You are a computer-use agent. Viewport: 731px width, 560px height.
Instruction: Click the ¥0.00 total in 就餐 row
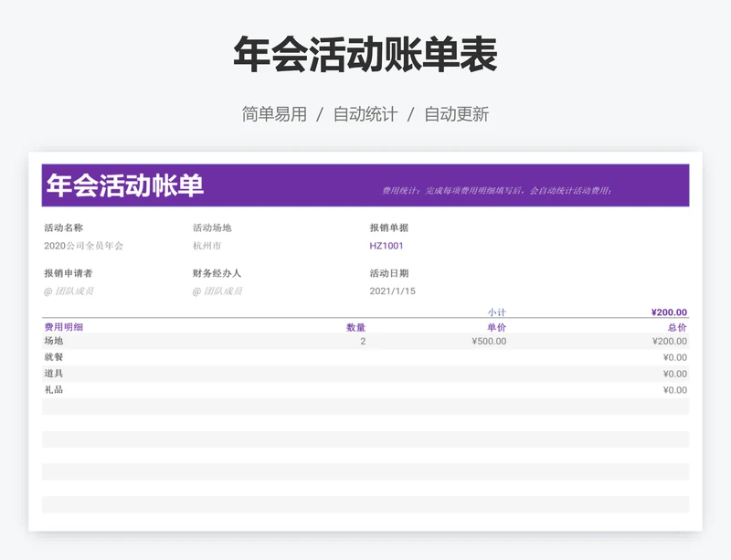pyautogui.click(x=675, y=357)
